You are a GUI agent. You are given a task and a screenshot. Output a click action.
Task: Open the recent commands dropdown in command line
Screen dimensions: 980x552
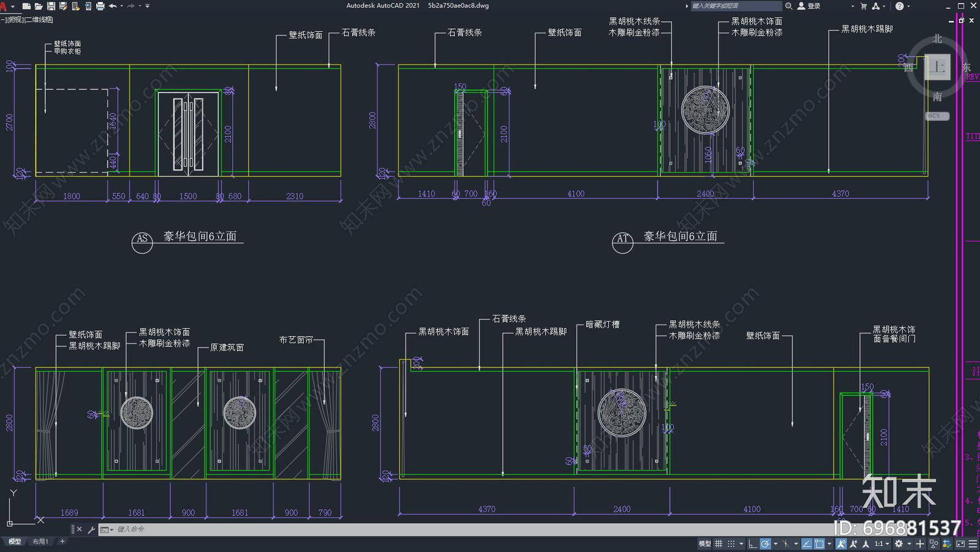click(107, 529)
